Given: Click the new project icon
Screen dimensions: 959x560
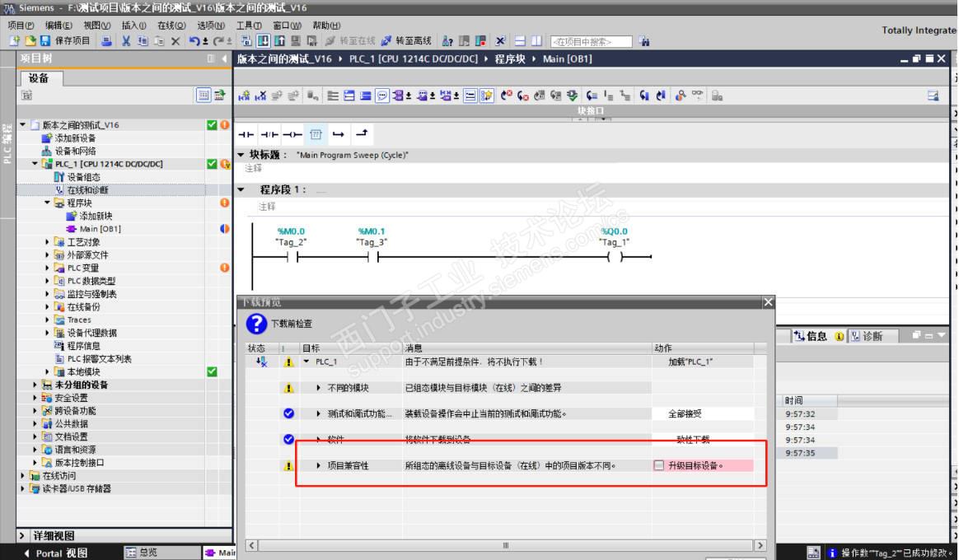Looking at the screenshot, I should [14, 41].
